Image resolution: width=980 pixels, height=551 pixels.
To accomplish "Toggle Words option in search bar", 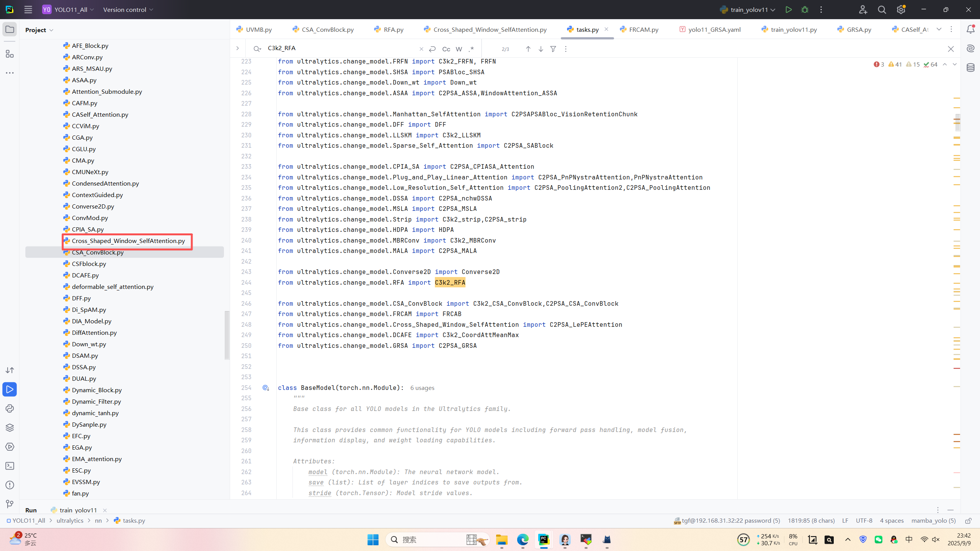I will tap(459, 49).
